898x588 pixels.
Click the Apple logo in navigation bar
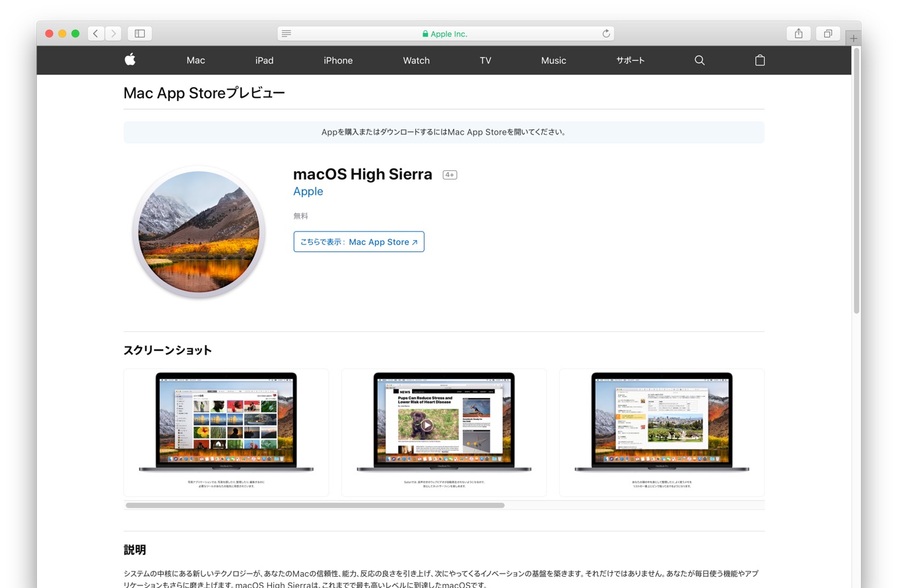pyautogui.click(x=130, y=59)
